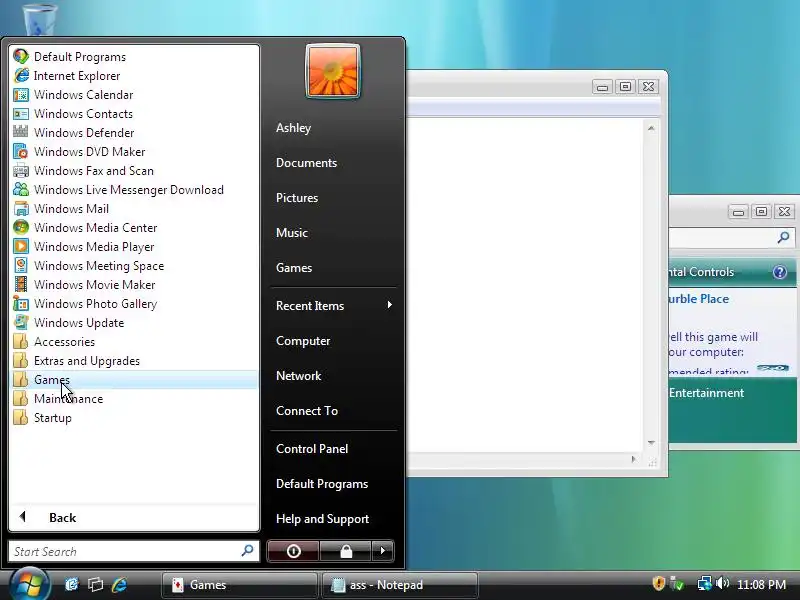This screenshot has height=600, width=800.
Task: Click the power button icon
Action: click(293, 551)
